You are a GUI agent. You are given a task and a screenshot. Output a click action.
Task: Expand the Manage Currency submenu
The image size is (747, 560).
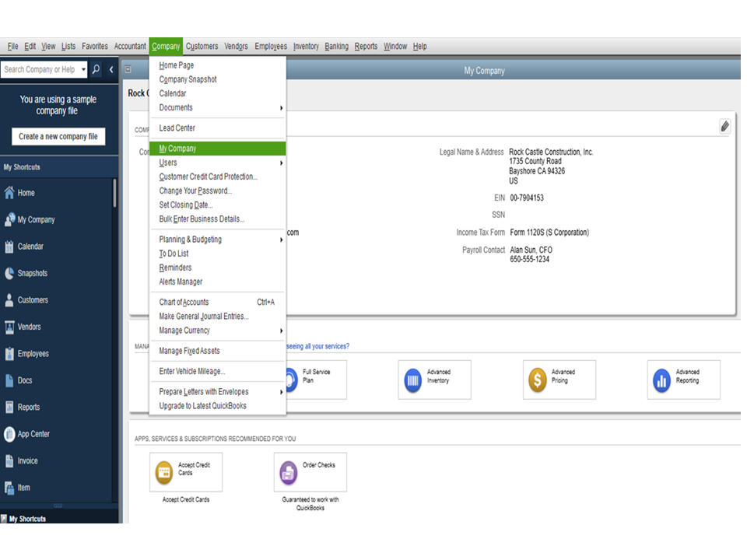tap(281, 331)
